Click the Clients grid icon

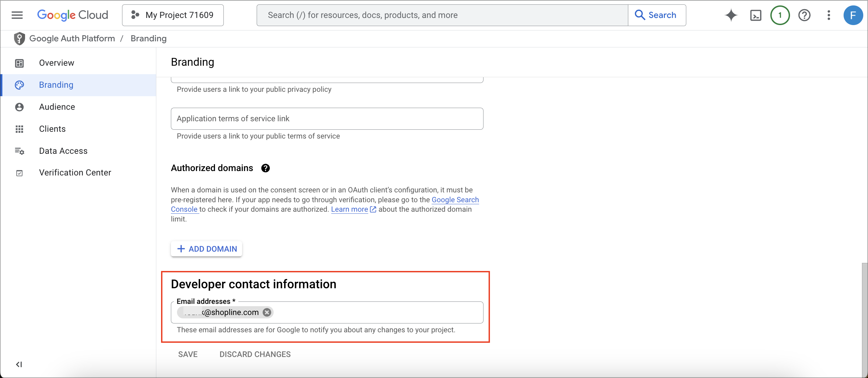(19, 129)
